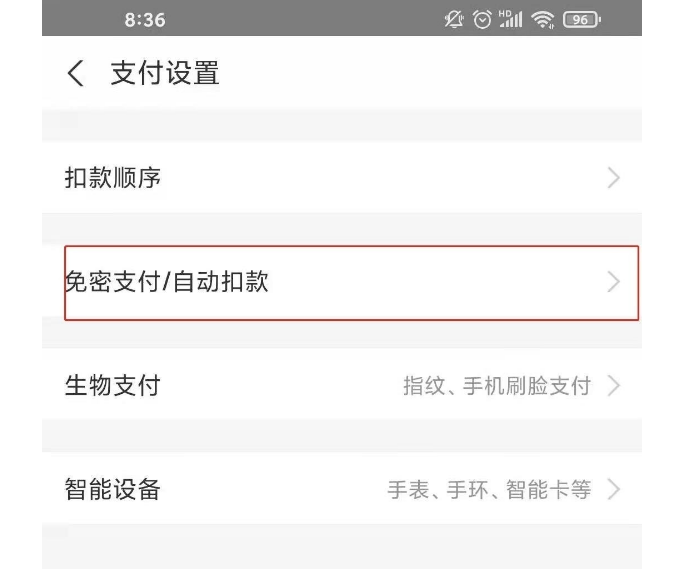This screenshot has height=569, width=687.
Task: Open 免密支付/自动扣款 settings
Action: (x=167, y=282)
